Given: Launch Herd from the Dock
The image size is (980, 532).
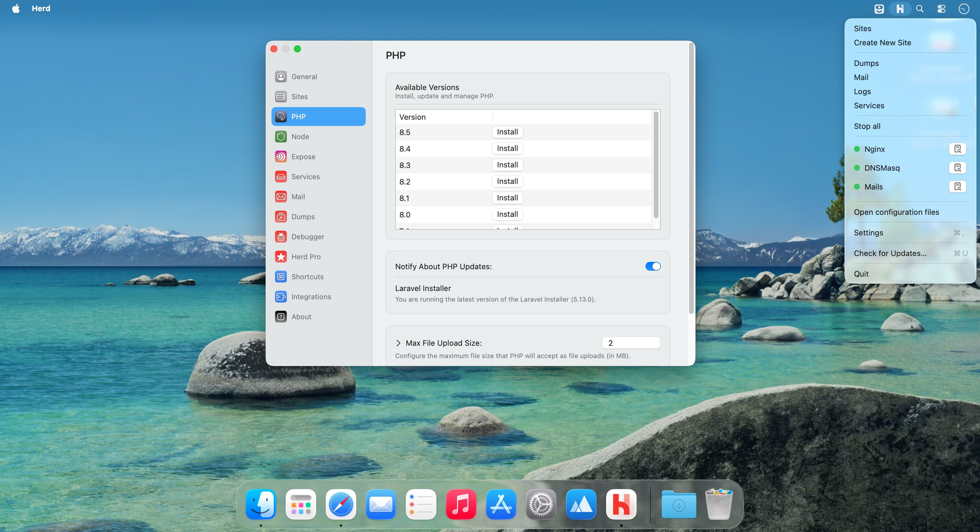Looking at the screenshot, I should 621,505.
